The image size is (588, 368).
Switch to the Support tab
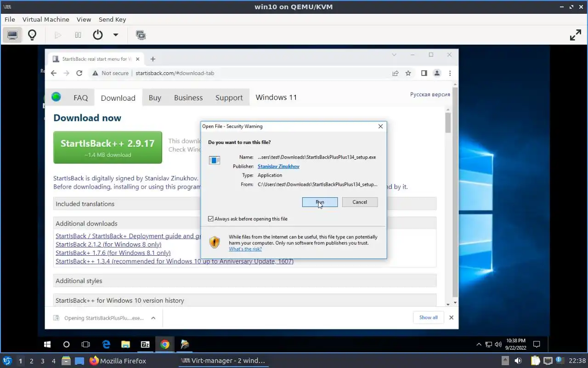(x=229, y=98)
